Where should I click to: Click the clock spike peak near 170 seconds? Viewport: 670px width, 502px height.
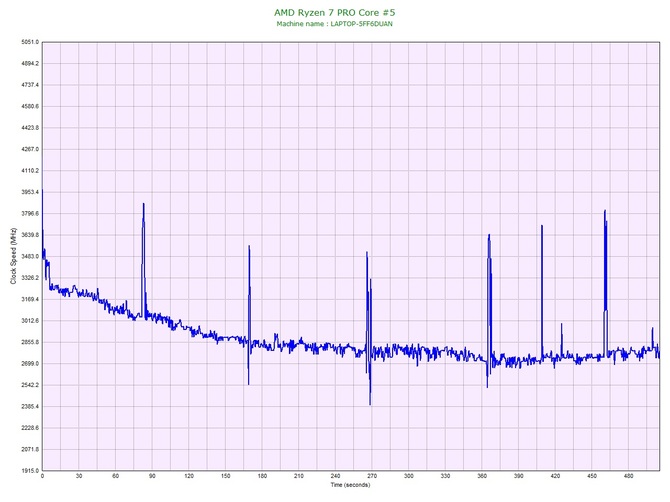click(249, 247)
